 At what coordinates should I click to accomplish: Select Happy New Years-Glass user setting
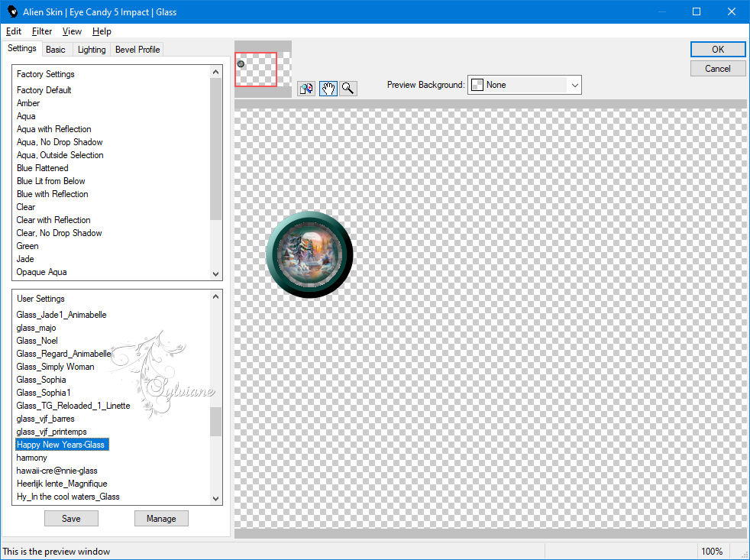pyautogui.click(x=62, y=444)
